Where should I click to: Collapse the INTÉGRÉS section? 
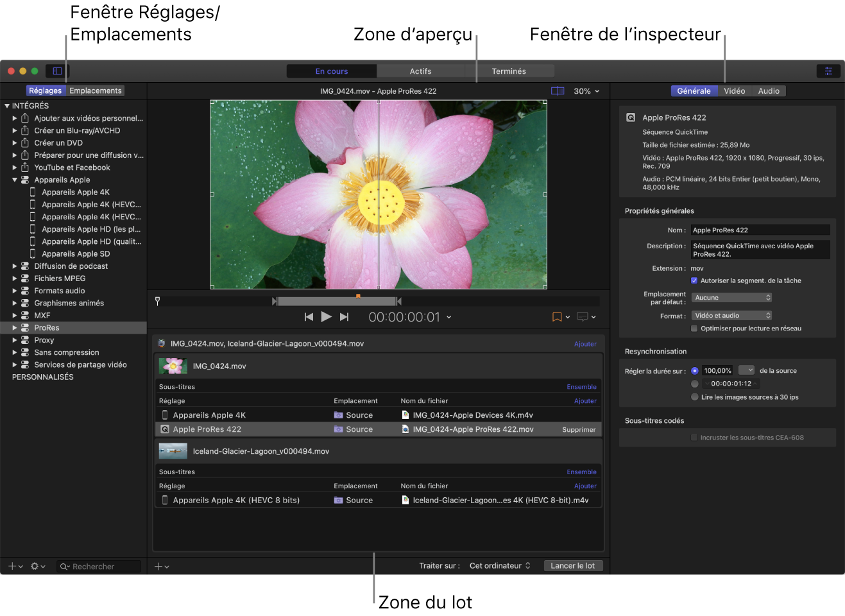pyautogui.click(x=7, y=106)
